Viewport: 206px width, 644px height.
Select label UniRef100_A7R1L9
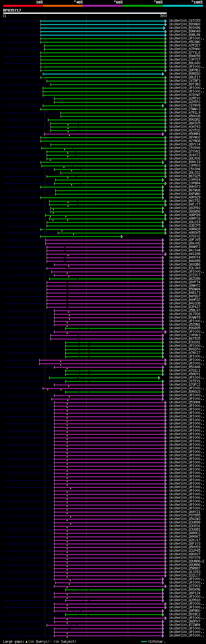(x=185, y=112)
